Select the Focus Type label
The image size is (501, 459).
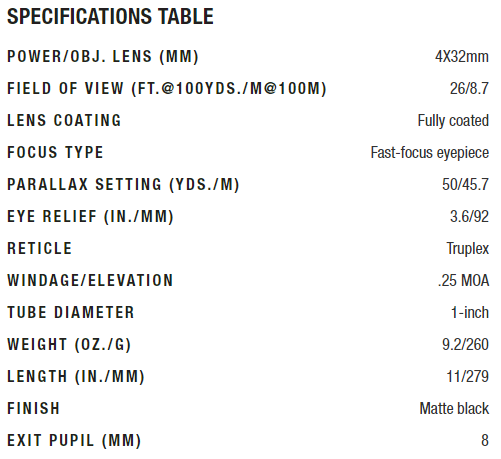[55, 152]
